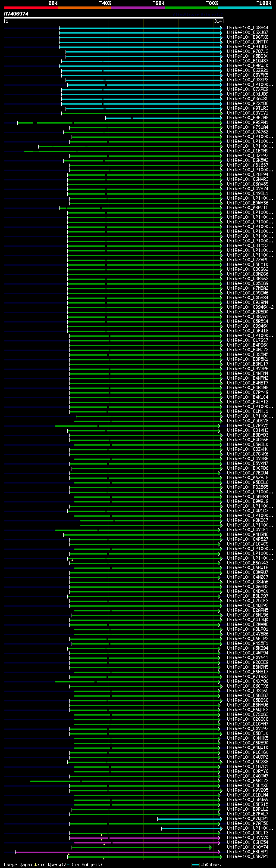The width and height of the screenshot is (276, 868).
Task: Select hit label UniRef100_A7TRX7
Action: point(248,676)
